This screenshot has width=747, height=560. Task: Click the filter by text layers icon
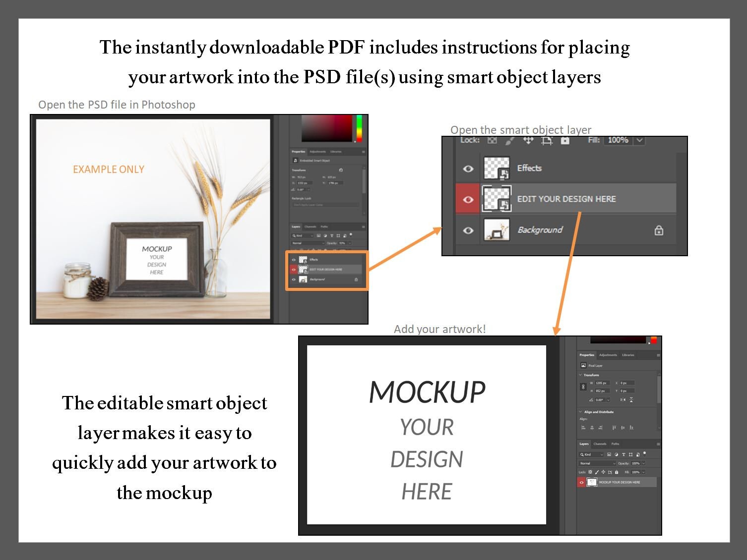(x=623, y=454)
